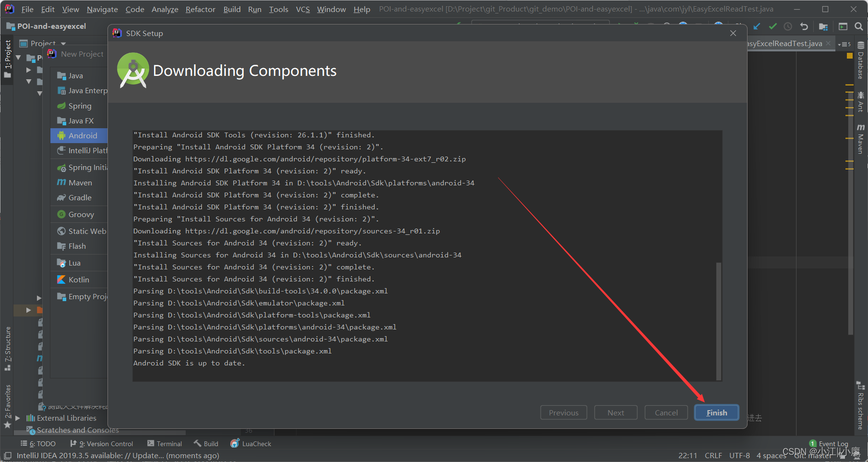This screenshot has height=462, width=868.
Task: Select Maven in New Project list
Action: (x=79, y=182)
